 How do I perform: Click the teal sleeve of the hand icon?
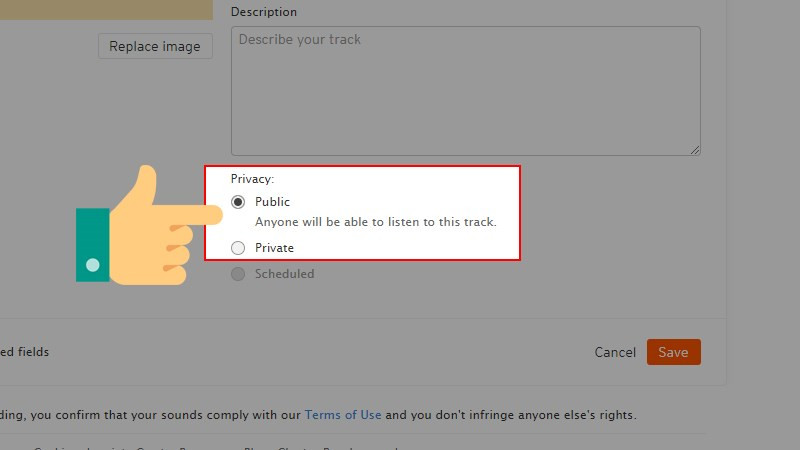tap(92, 245)
